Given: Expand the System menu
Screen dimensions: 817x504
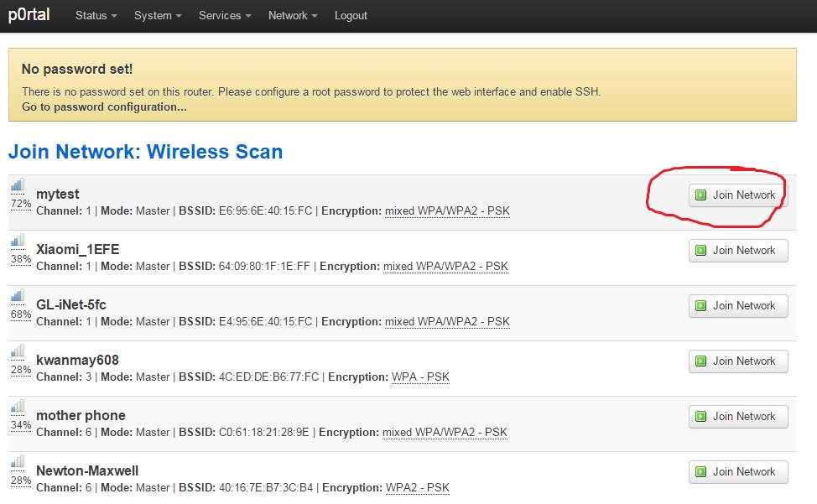Looking at the screenshot, I should 158,16.
